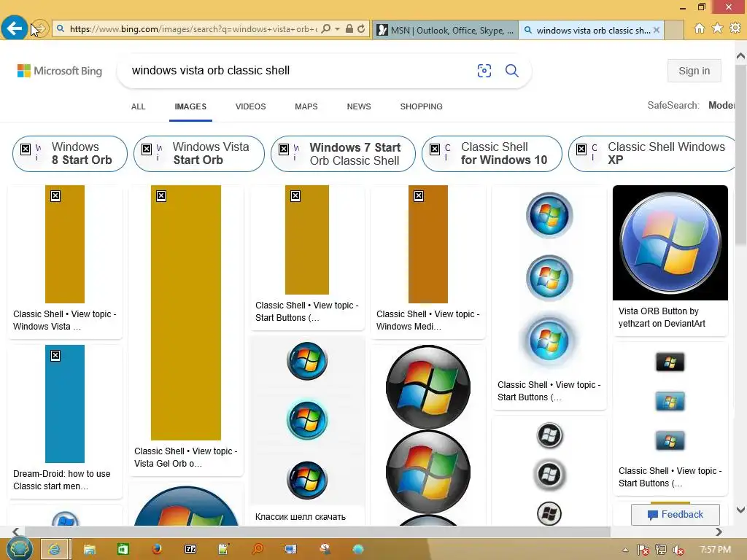Open the Classic Shell Windows Medi... result caption

click(x=427, y=320)
